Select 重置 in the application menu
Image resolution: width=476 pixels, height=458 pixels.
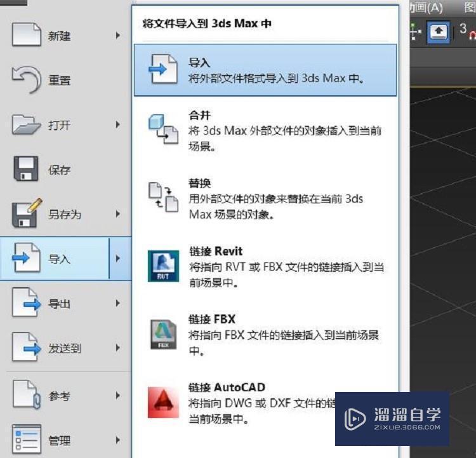[x=59, y=81]
